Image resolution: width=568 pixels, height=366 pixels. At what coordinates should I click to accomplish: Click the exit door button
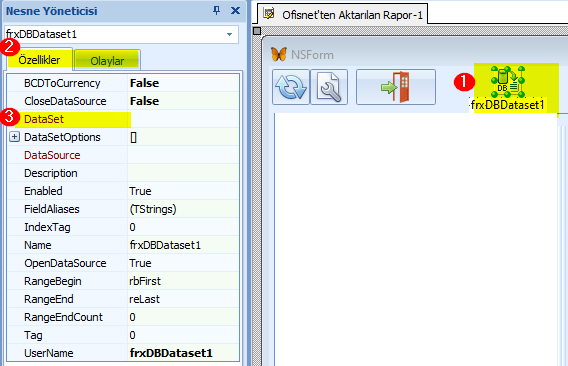396,87
